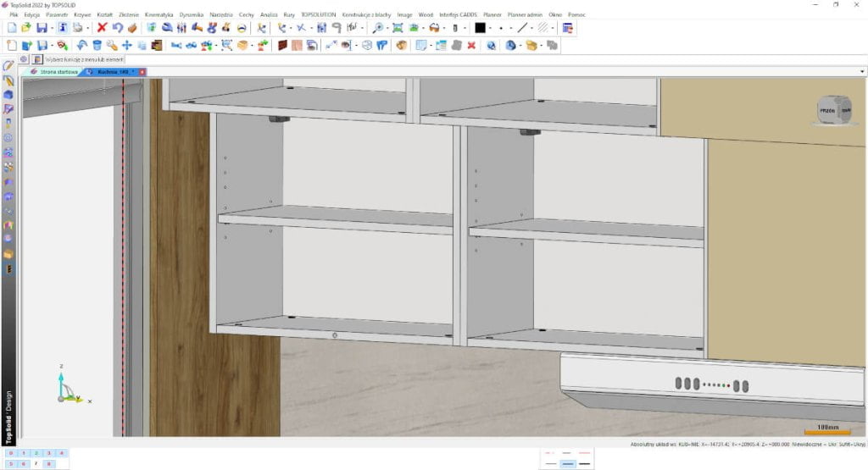Viewport: 868px width, 470px height.
Task: Select the highlighted medium line thickness option
Action: click(x=567, y=464)
